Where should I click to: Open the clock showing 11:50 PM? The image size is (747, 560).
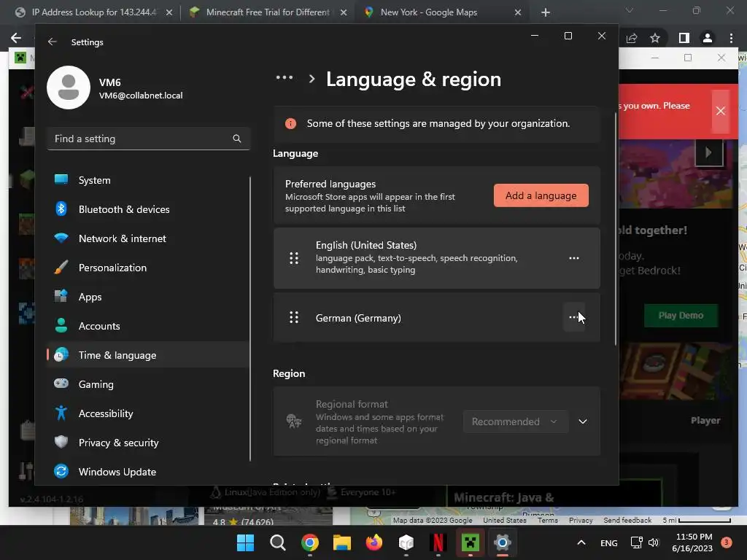click(692, 542)
